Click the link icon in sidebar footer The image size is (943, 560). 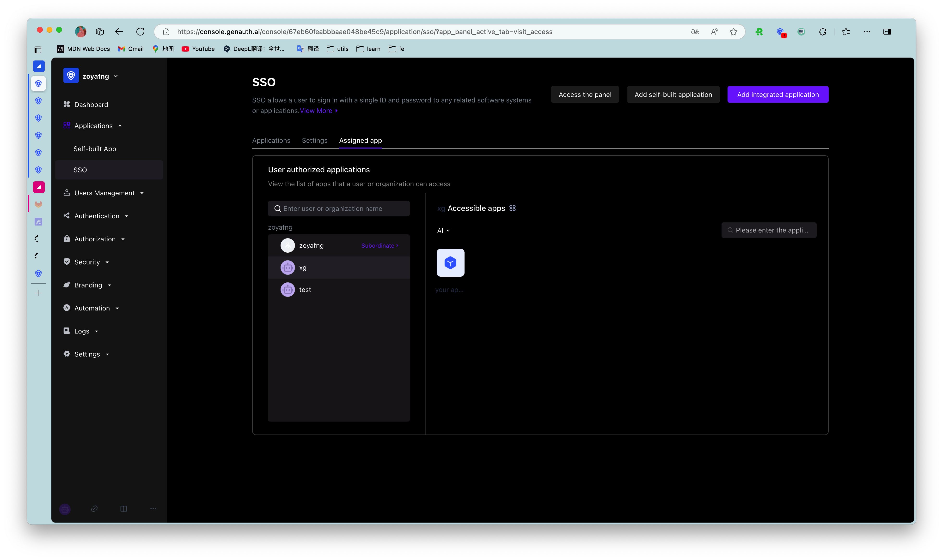(94, 509)
